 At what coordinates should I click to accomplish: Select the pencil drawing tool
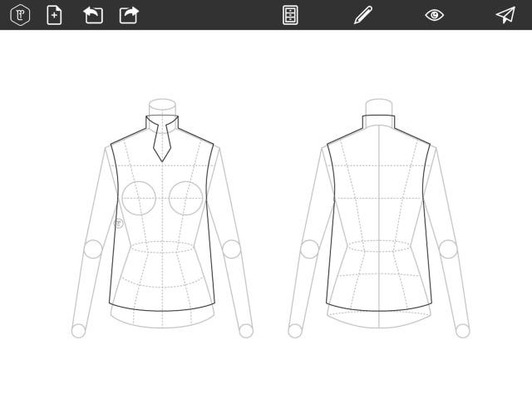pos(363,15)
